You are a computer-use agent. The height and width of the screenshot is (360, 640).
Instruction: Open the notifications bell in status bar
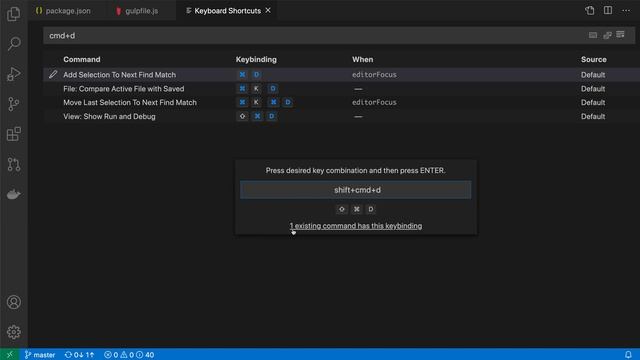pyautogui.click(x=628, y=354)
